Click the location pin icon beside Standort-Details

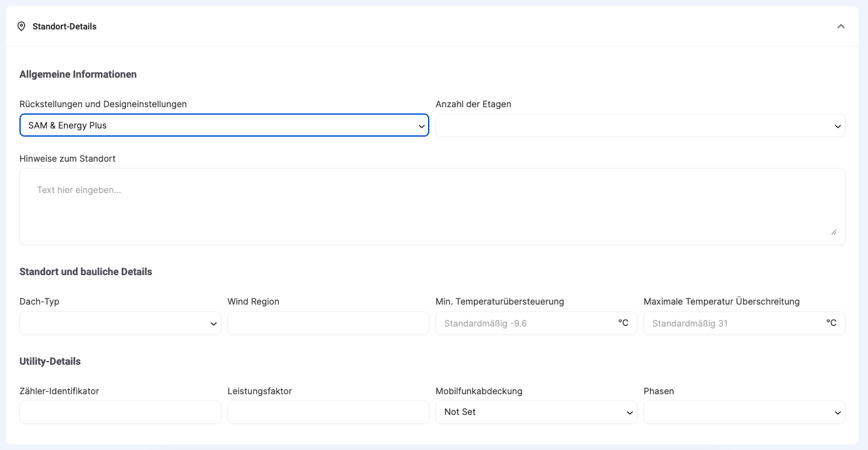(x=21, y=26)
